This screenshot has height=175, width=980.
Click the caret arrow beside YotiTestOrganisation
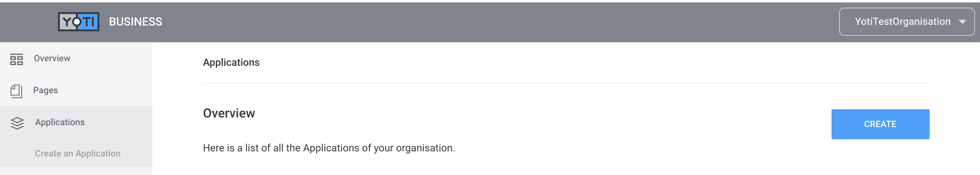(962, 22)
